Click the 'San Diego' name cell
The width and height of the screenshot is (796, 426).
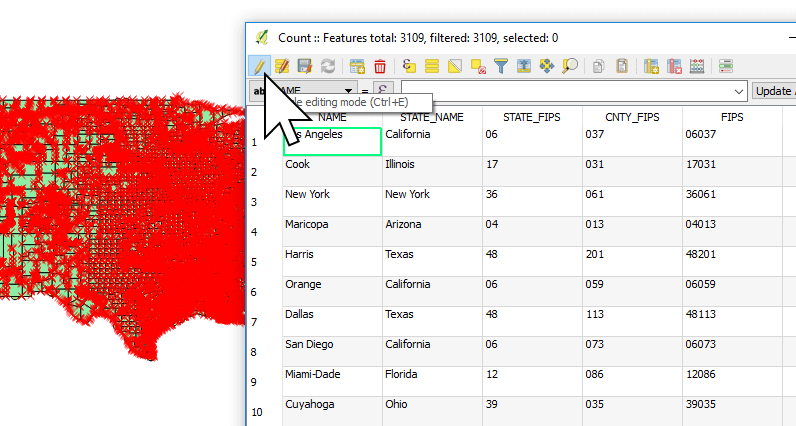[x=332, y=351]
